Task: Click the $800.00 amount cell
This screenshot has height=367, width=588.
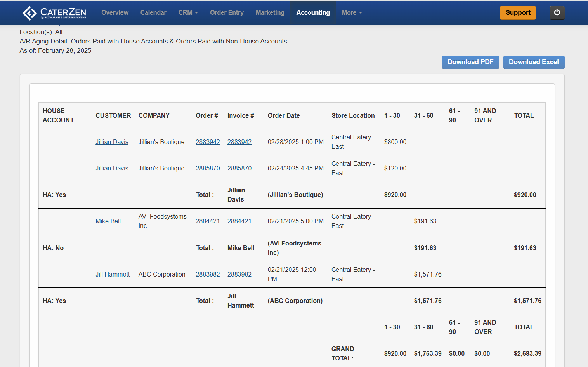Action: tap(395, 142)
